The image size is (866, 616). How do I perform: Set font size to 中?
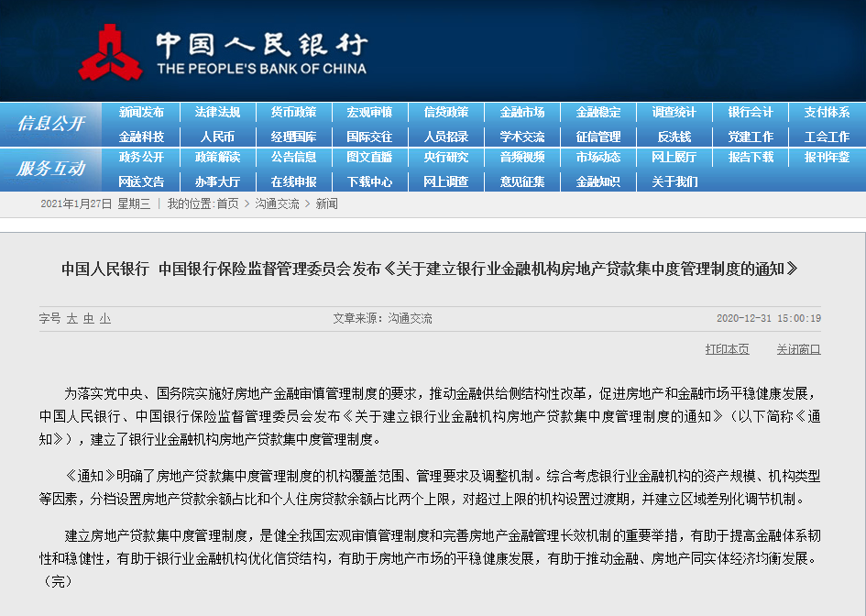[x=88, y=319]
